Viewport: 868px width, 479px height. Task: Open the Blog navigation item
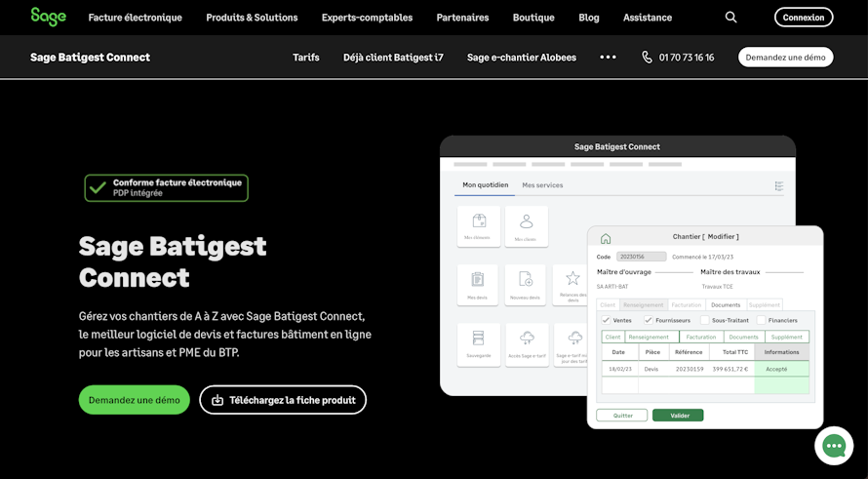pos(589,18)
